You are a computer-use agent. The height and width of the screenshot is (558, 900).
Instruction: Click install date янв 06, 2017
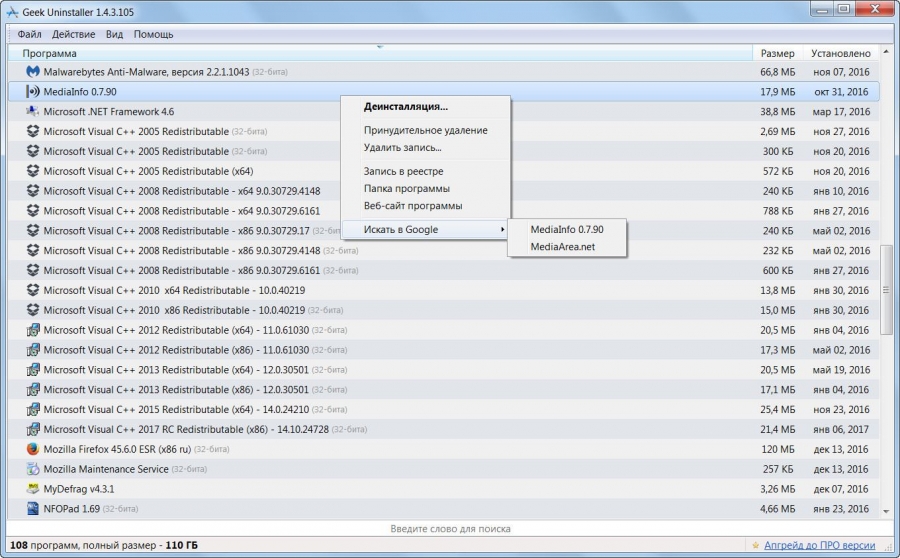click(841, 429)
